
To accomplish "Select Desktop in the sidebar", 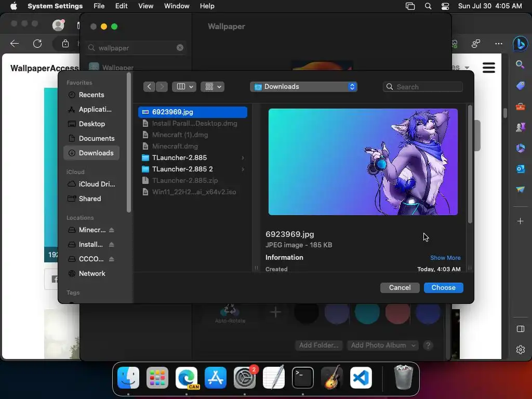I will tap(91, 124).
